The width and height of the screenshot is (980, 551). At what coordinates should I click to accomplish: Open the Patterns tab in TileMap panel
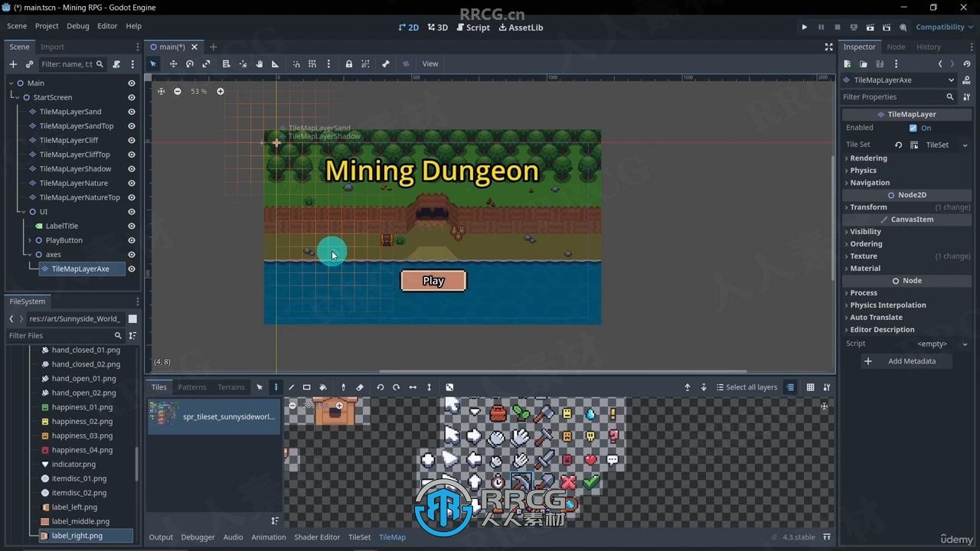192,387
